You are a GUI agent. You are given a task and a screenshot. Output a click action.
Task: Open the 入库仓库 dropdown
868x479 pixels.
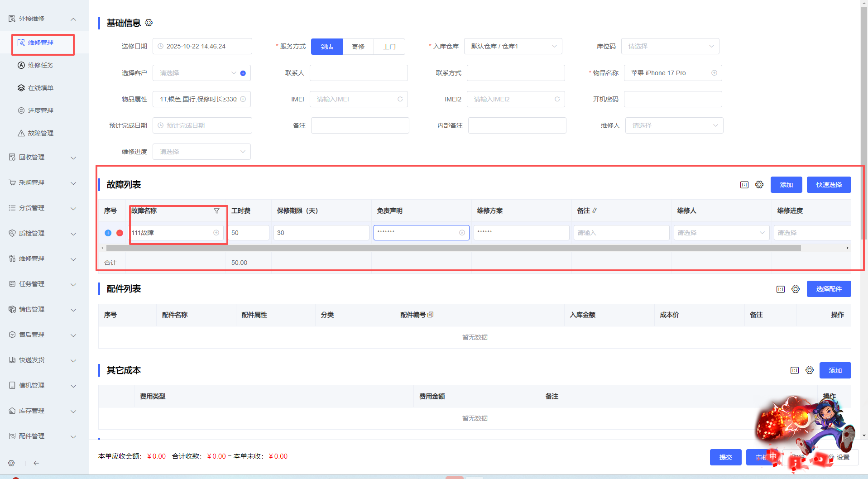513,47
